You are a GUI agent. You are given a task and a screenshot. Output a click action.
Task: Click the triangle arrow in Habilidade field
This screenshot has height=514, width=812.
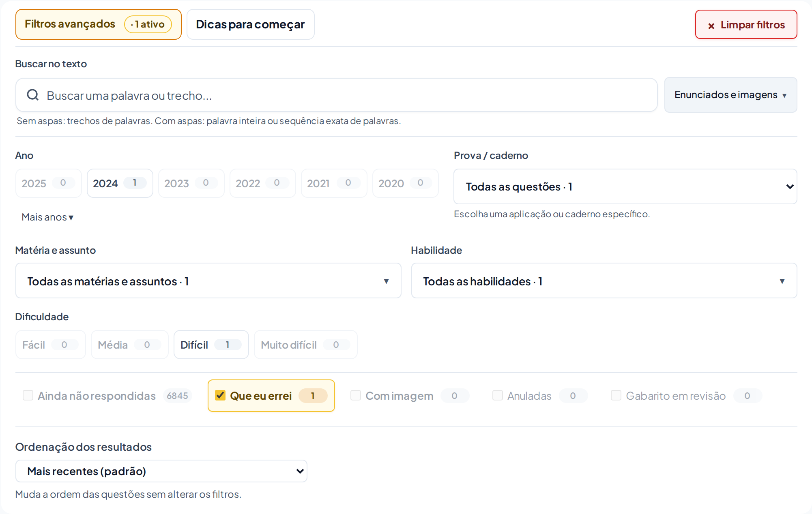(x=782, y=281)
